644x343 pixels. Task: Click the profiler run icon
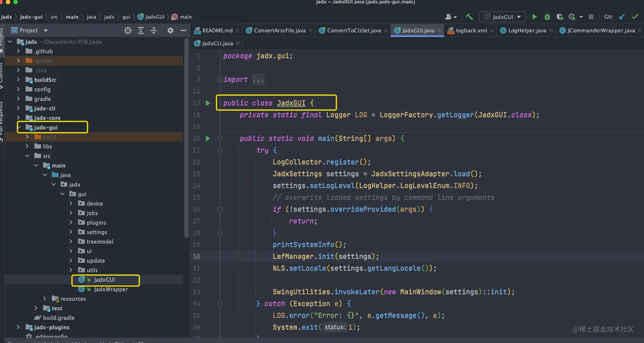coord(572,17)
